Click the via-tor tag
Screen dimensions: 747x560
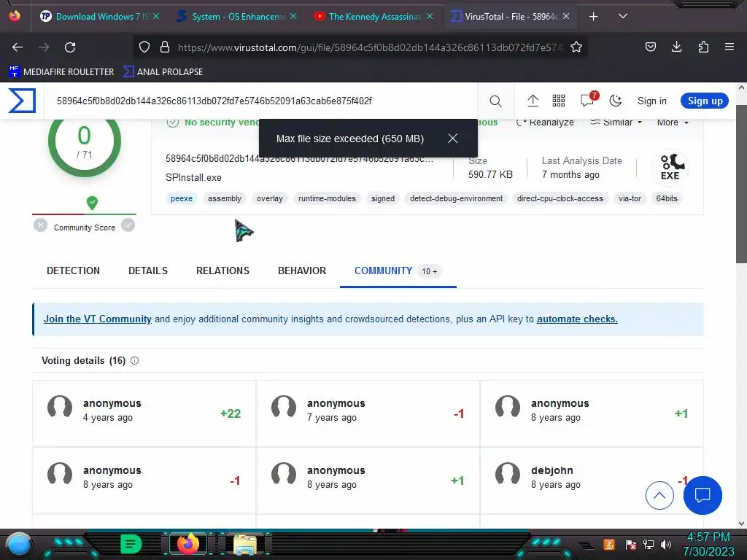pyautogui.click(x=630, y=198)
